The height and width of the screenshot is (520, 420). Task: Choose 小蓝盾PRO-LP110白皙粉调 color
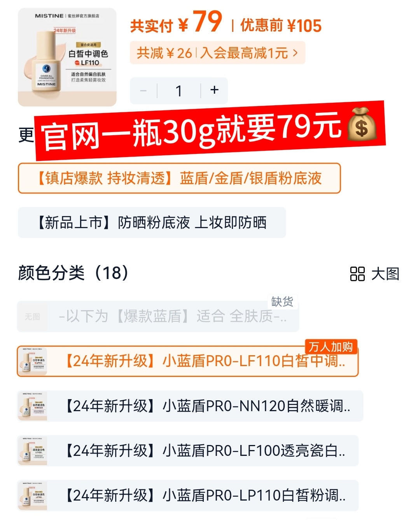(187, 496)
